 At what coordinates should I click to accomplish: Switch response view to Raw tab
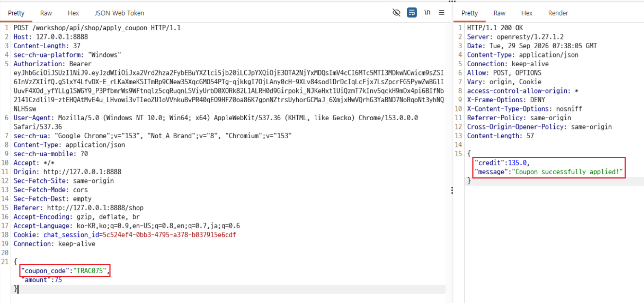pos(499,13)
